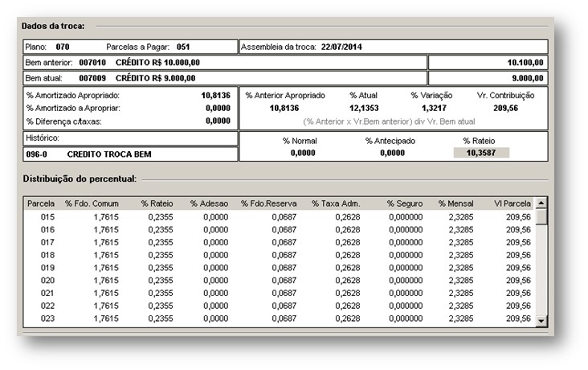Viewport: 588px width, 370px height.
Task: Select installment row 023
Action: 280,319
